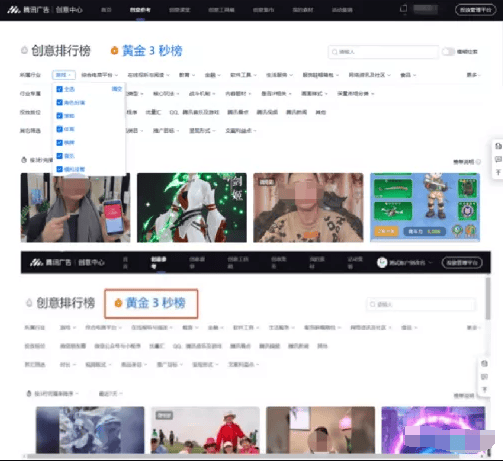Uncheck the 音乐 checkbox
Image resolution: width=503 pixels, height=461 pixels.
click(60, 156)
